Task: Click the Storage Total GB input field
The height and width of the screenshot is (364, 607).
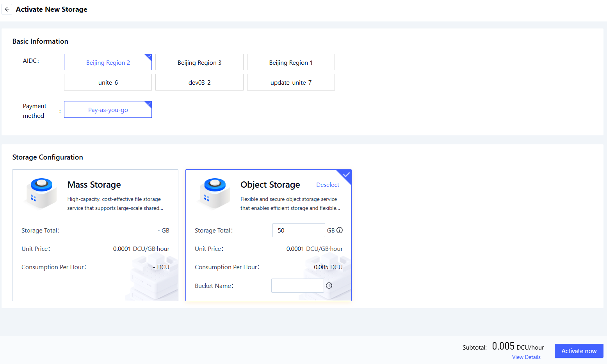Action: tap(298, 230)
